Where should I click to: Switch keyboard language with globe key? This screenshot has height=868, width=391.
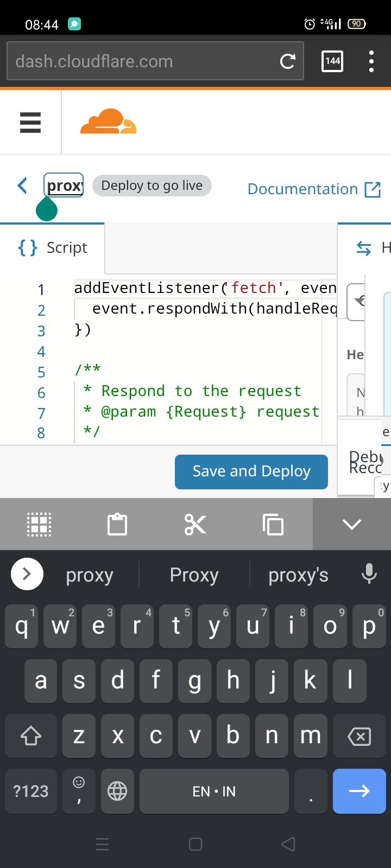117,792
